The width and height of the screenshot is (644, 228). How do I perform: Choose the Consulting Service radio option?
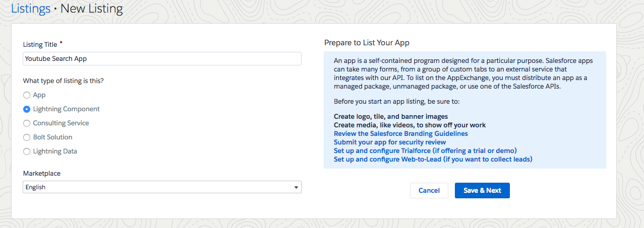coord(27,123)
